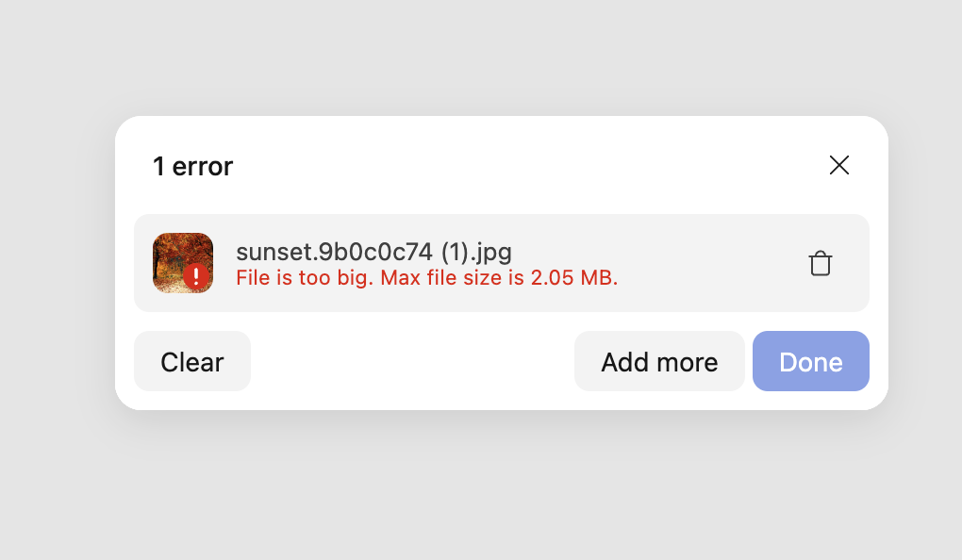Clear all files from the upload queue
Viewport: 962px width, 560px height.
pyautogui.click(x=192, y=361)
